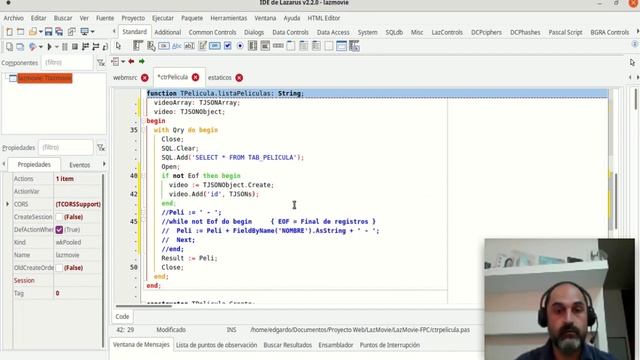The height and width of the screenshot is (360, 640).
Task: Switch to the webmsrc editor tab
Action: (x=125, y=78)
